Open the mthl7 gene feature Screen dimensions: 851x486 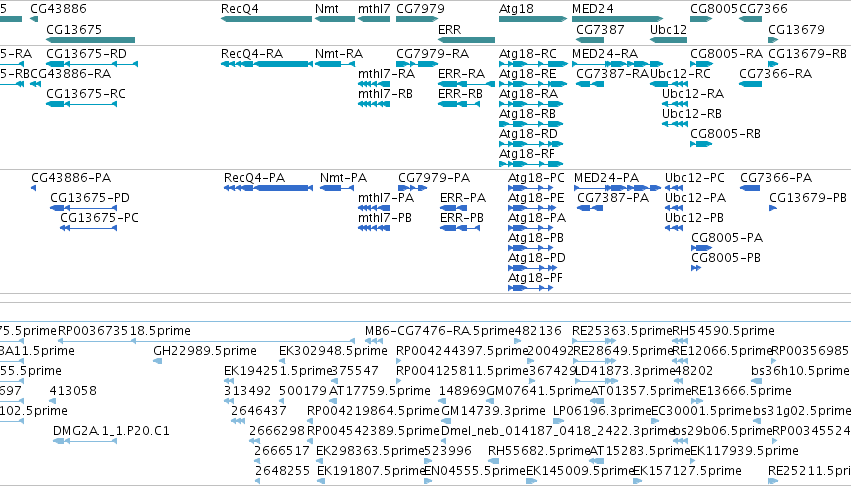click(374, 19)
